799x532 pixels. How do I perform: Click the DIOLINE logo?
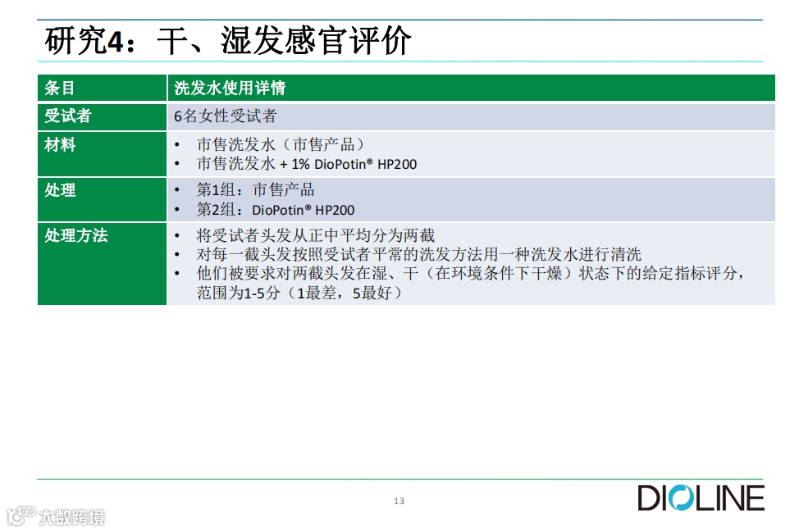[x=701, y=498]
